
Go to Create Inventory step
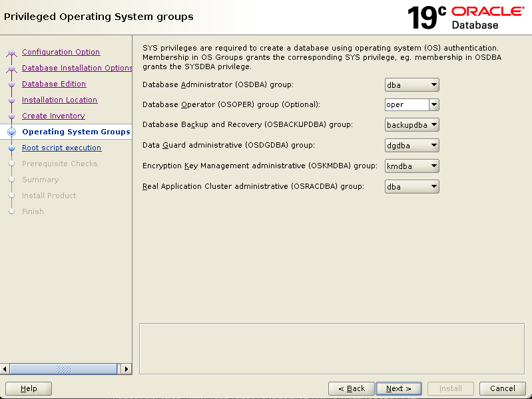click(53, 116)
